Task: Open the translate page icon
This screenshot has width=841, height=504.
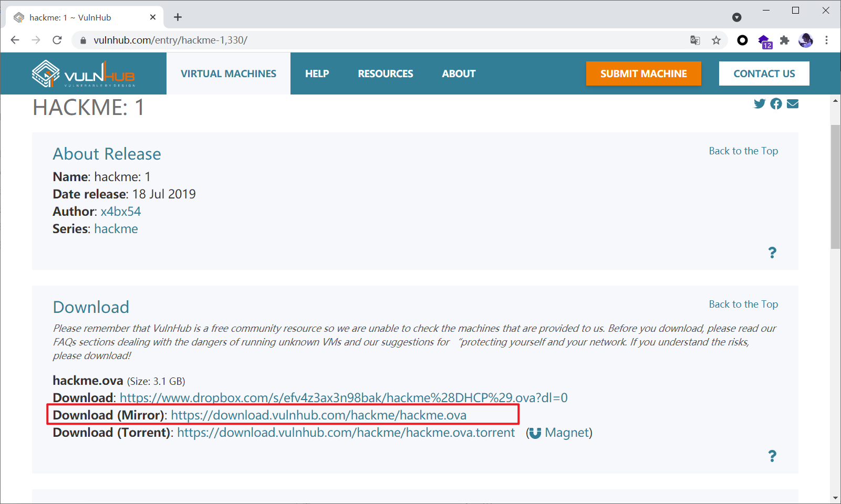Action: (x=695, y=40)
